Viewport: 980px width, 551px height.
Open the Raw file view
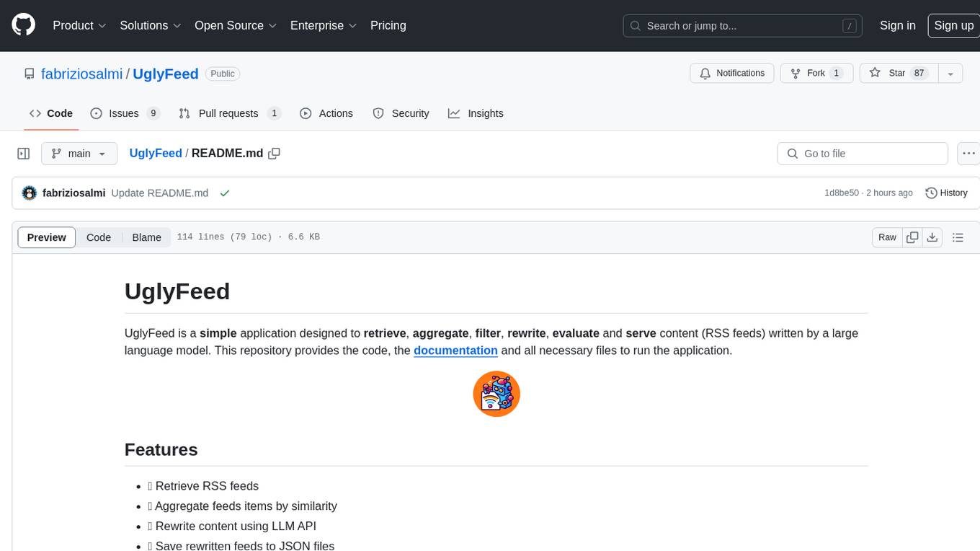pos(887,237)
